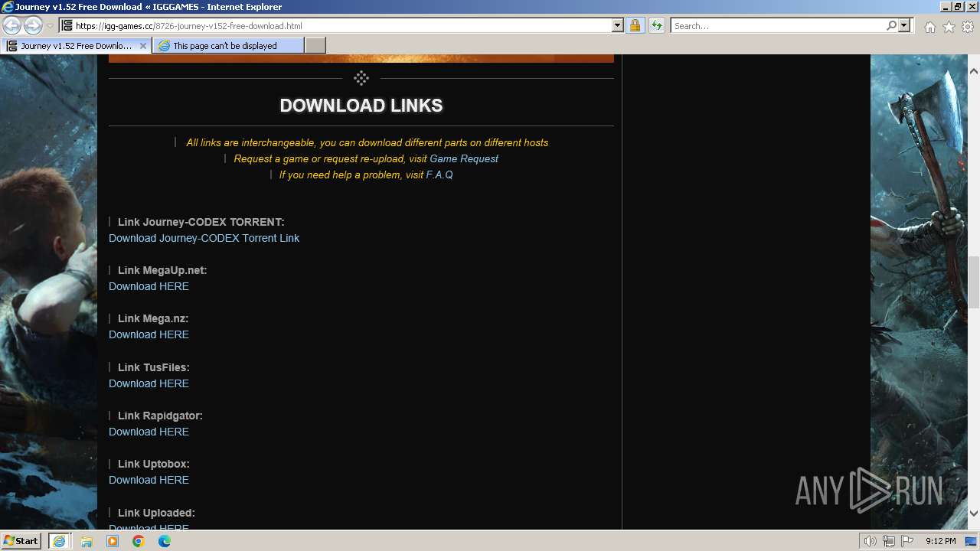Open the address bar history dropdown
Screen dimensions: 980x551
(x=618, y=25)
